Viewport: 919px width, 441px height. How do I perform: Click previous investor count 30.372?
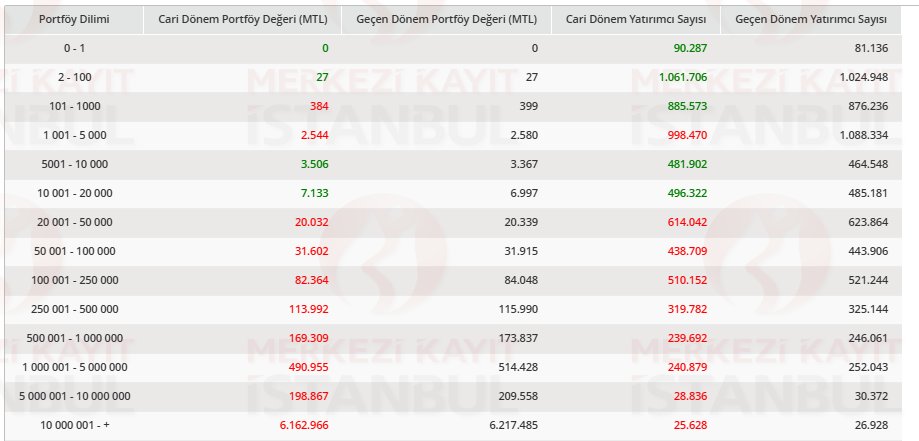(x=872, y=396)
